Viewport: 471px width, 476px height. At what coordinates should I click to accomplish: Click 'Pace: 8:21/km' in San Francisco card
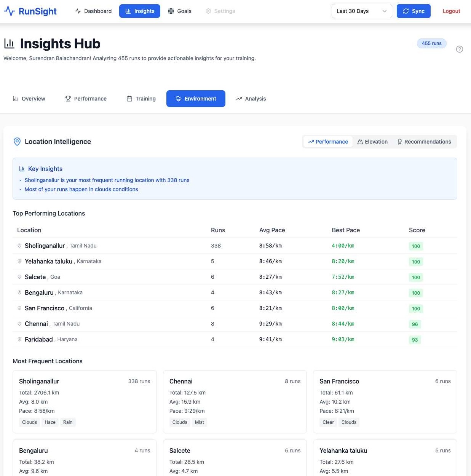pos(337,411)
